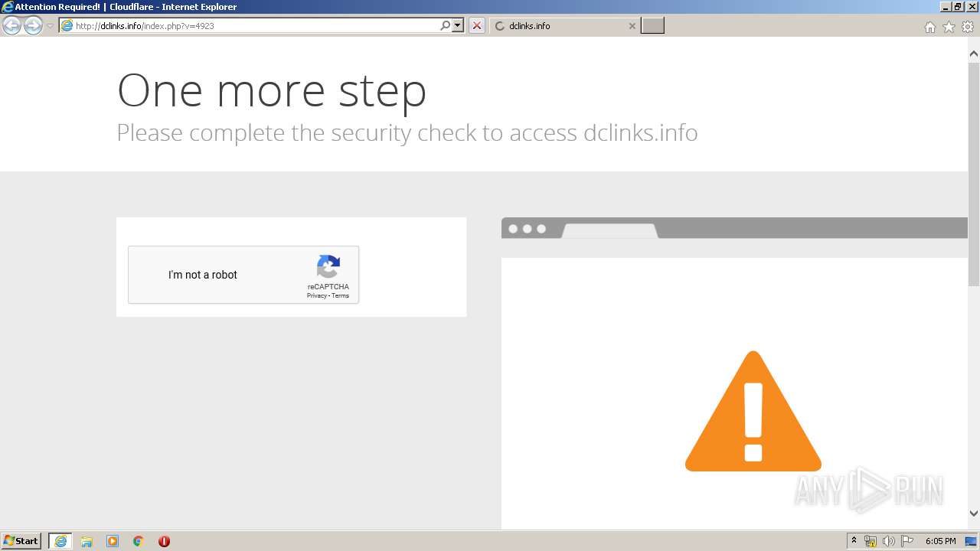Image resolution: width=980 pixels, height=551 pixels.
Task: Open the Windows Start menu
Action: [x=21, y=541]
